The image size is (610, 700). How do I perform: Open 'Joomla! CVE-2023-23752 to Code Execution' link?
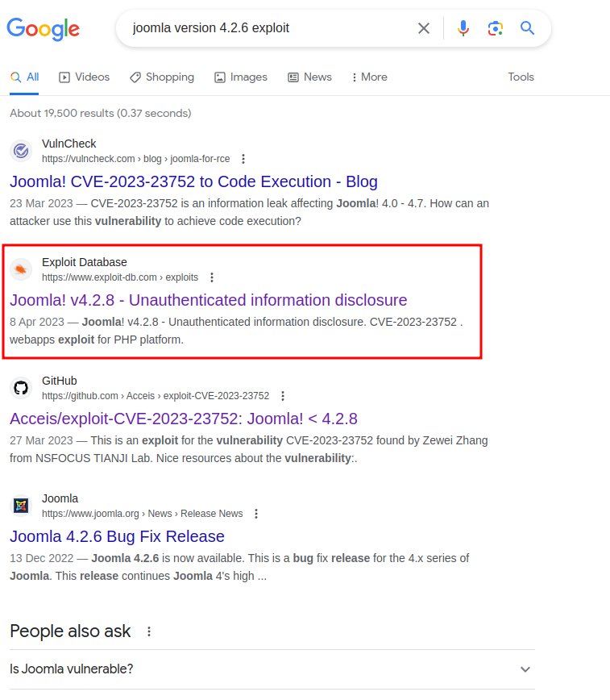click(x=193, y=181)
